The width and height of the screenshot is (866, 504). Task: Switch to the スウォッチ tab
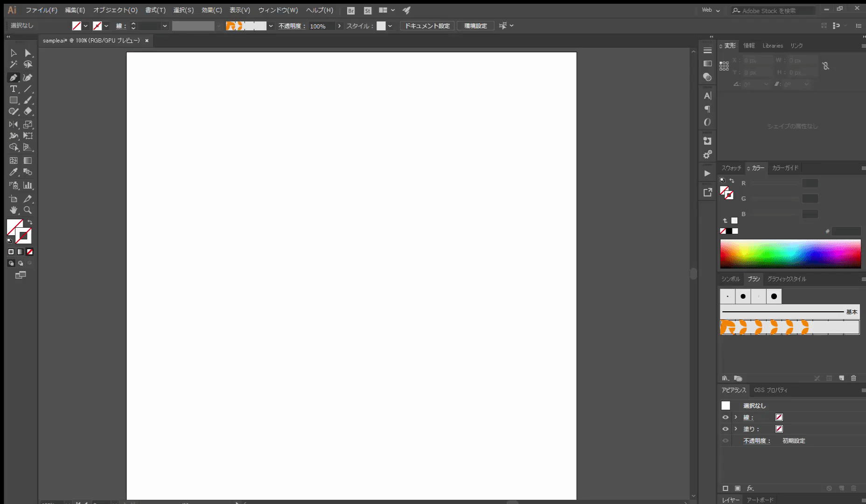point(731,168)
